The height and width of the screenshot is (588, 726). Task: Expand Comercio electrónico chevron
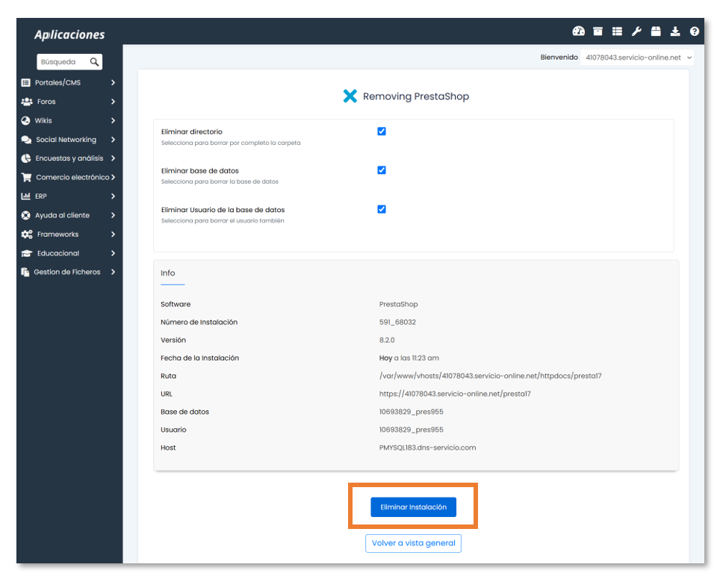[x=113, y=177]
